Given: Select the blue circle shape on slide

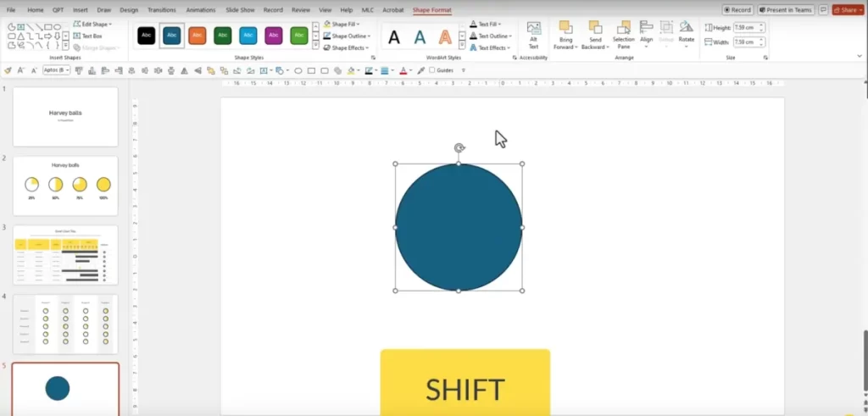Looking at the screenshot, I should click(459, 227).
